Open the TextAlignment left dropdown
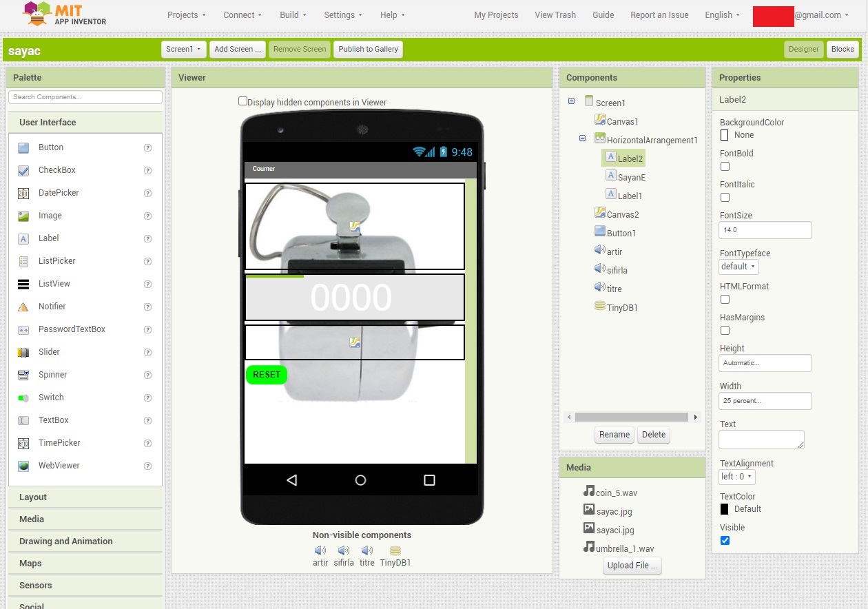This screenshot has width=868, height=609. [737, 476]
